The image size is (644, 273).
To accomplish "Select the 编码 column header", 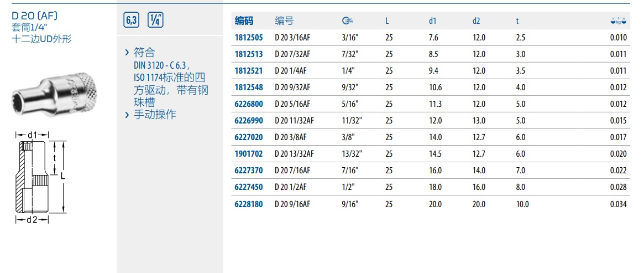I will tap(244, 21).
